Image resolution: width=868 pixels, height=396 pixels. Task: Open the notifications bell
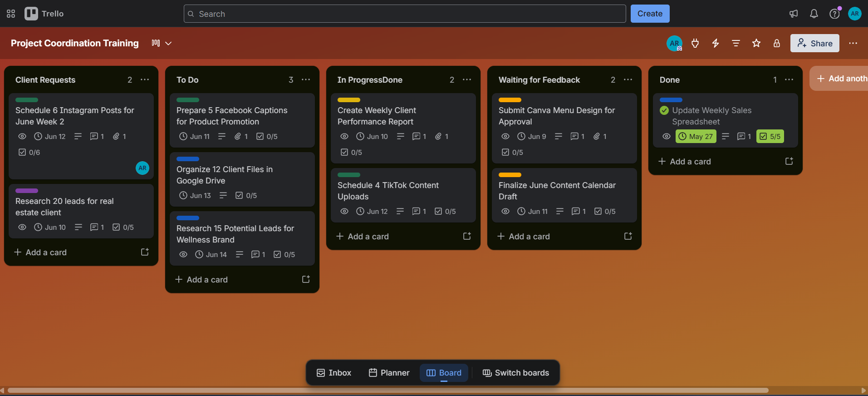click(x=814, y=14)
